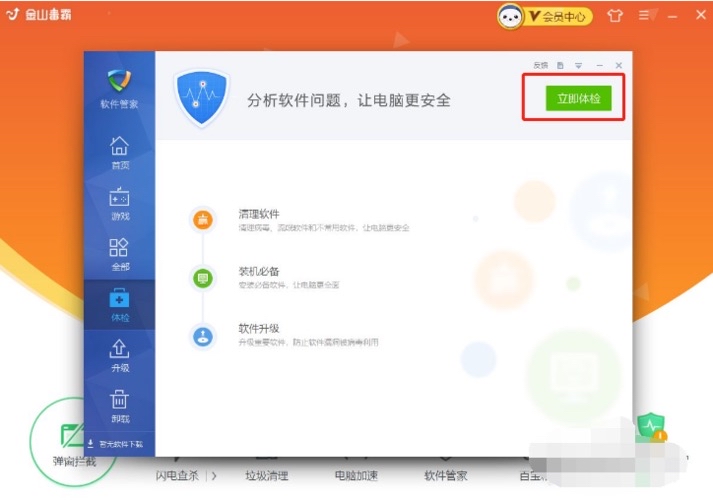Open the software manager dropdown menu arrow

578,65
